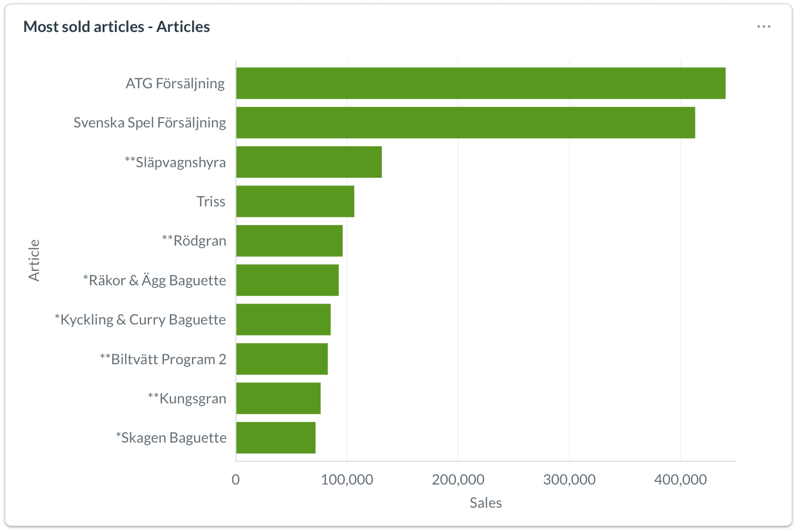Click the *Skagen Baguette axis label
Image resolution: width=797 pixels, height=532 pixels.
tap(171, 438)
